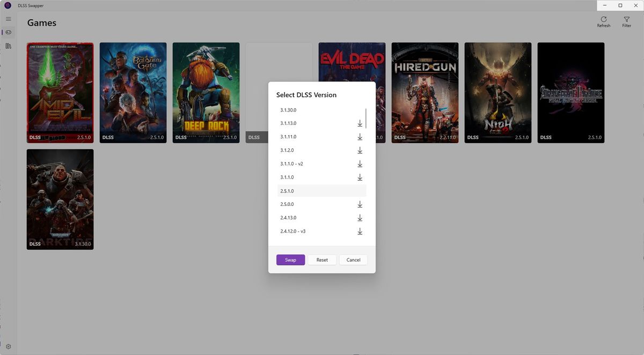Image resolution: width=644 pixels, height=355 pixels.
Task: Refresh the games list
Action: 603,21
